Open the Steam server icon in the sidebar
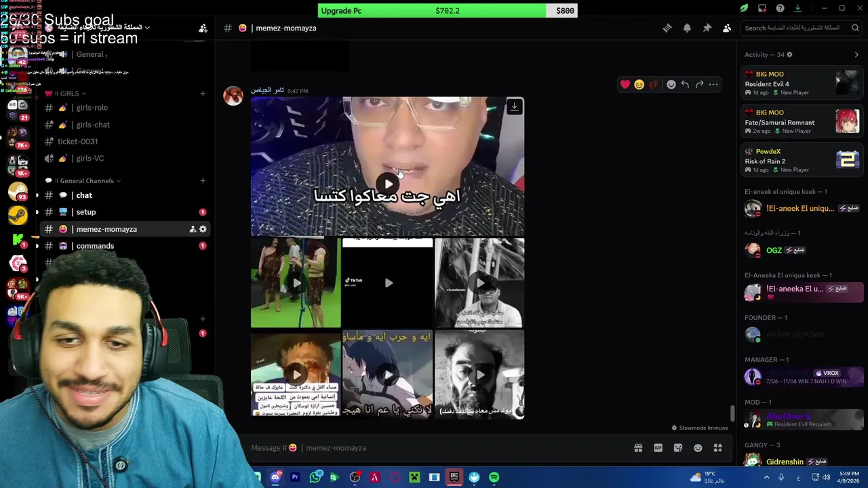 pos(18,215)
